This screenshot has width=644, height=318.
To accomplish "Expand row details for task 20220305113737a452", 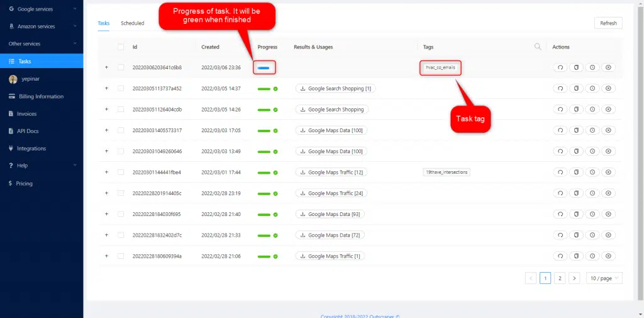I will coord(106,89).
